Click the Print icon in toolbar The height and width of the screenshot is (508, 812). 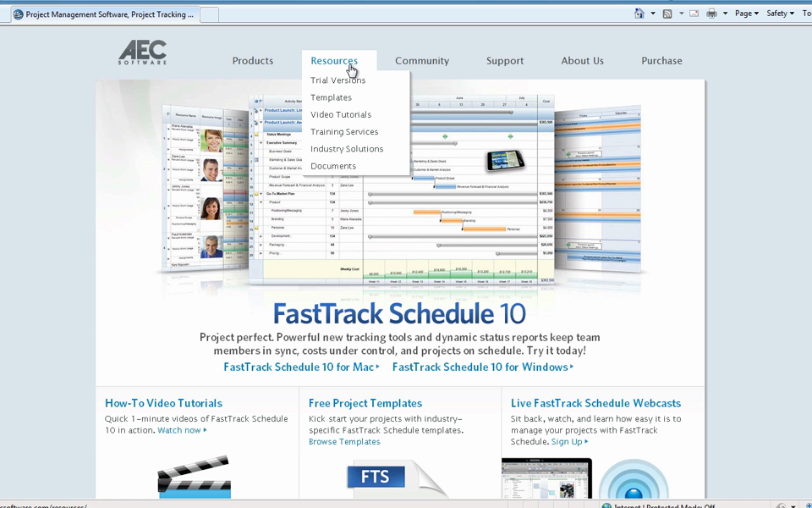point(712,14)
